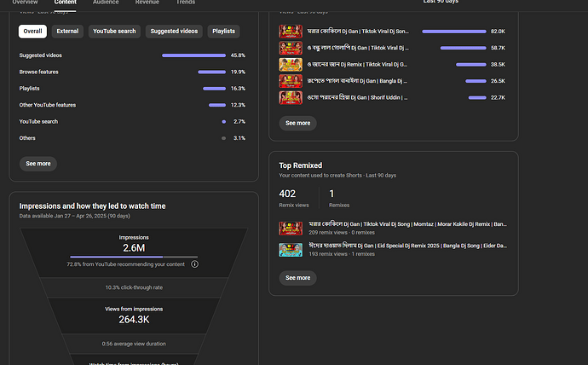Click Other YouTube features source label

click(x=47, y=105)
